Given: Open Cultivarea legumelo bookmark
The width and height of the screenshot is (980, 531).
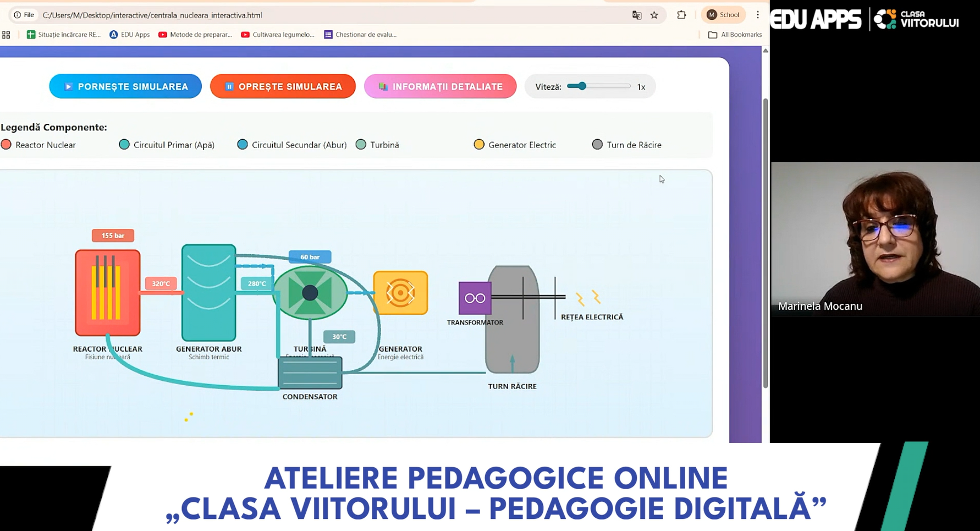Looking at the screenshot, I should (x=278, y=35).
